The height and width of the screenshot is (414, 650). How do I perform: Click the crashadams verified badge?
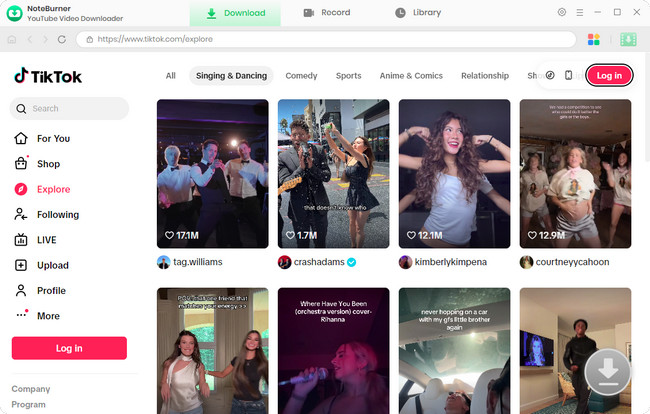pyautogui.click(x=352, y=262)
